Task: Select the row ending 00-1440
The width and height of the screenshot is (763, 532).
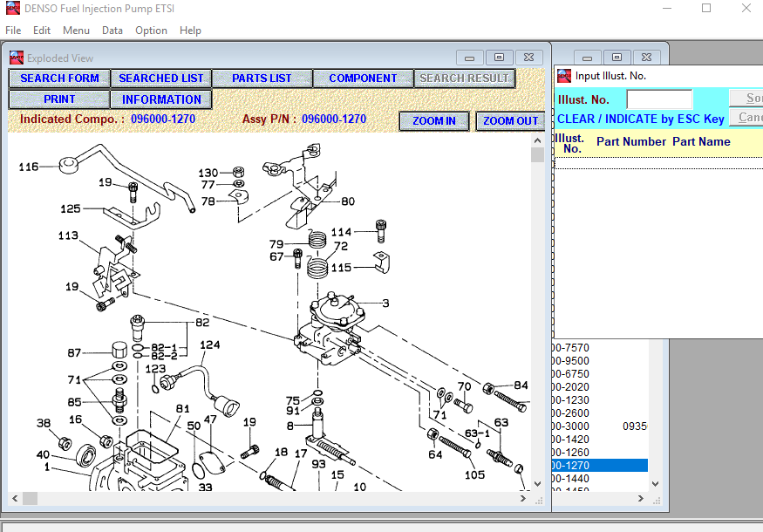Action: click(x=601, y=479)
